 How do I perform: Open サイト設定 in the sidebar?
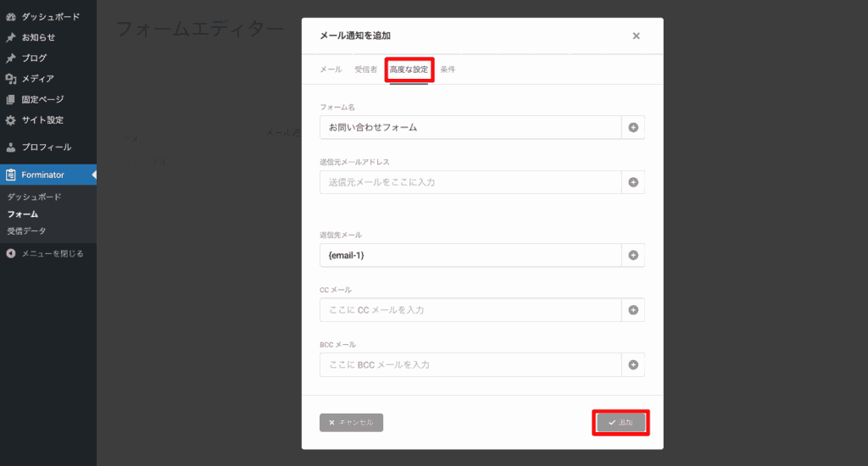pos(42,119)
